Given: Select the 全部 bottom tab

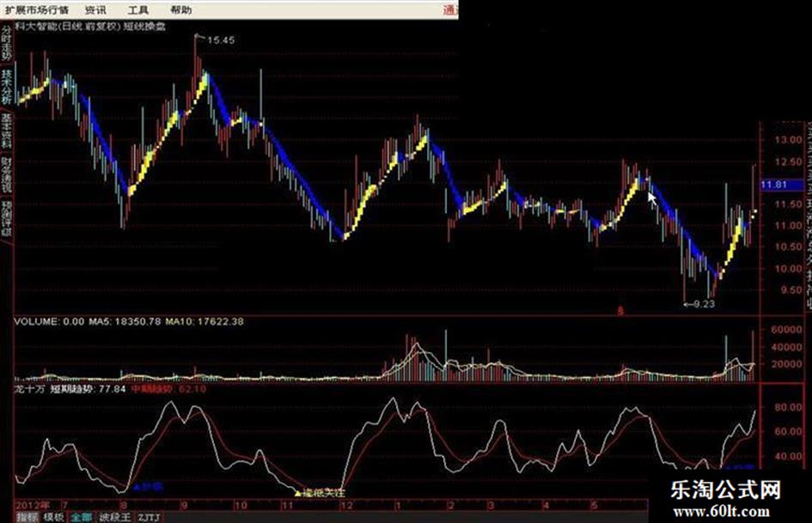Looking at the screenshot, I should tap(82, 517).
